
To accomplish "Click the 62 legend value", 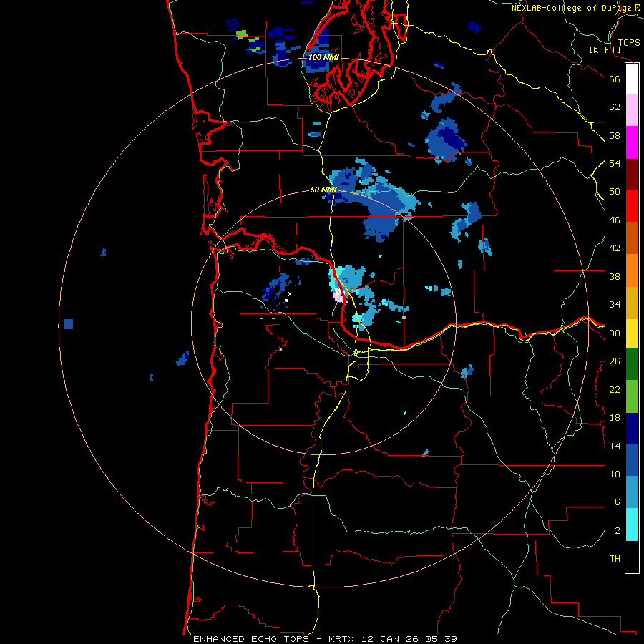I will point(615,107).
